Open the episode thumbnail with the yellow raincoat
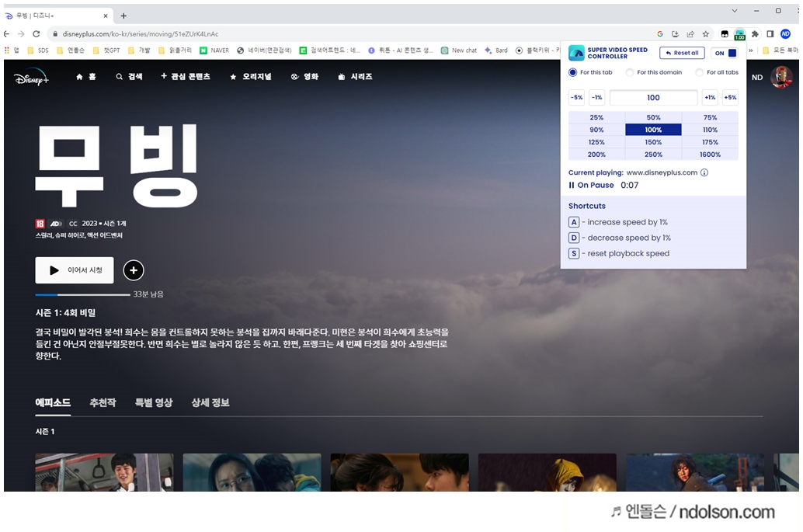Viewport: 803px width, 532px height. pyautogui.click(x=547, y=472)
